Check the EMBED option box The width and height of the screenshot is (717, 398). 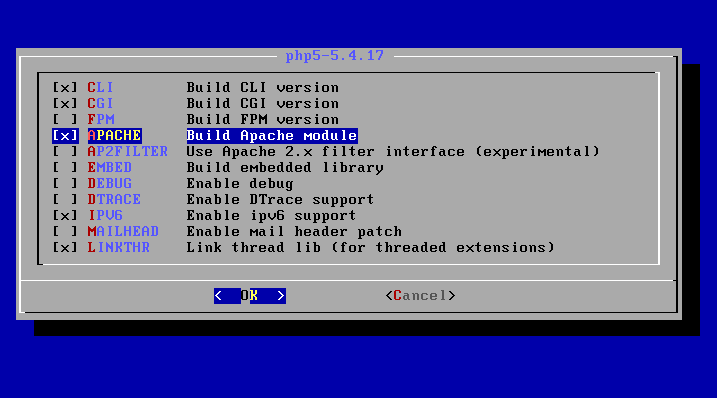tap(65, 167)
